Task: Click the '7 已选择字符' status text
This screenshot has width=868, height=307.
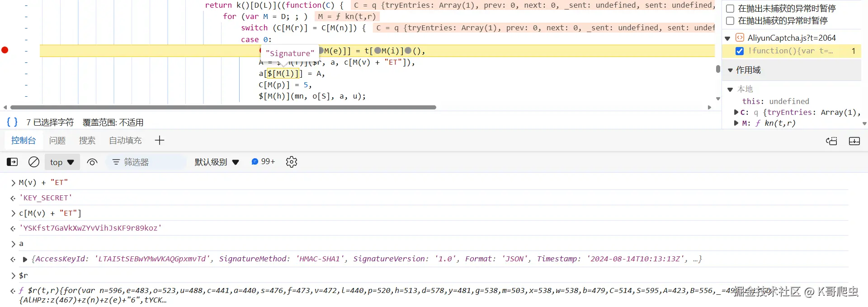Action: click(50, 123)
